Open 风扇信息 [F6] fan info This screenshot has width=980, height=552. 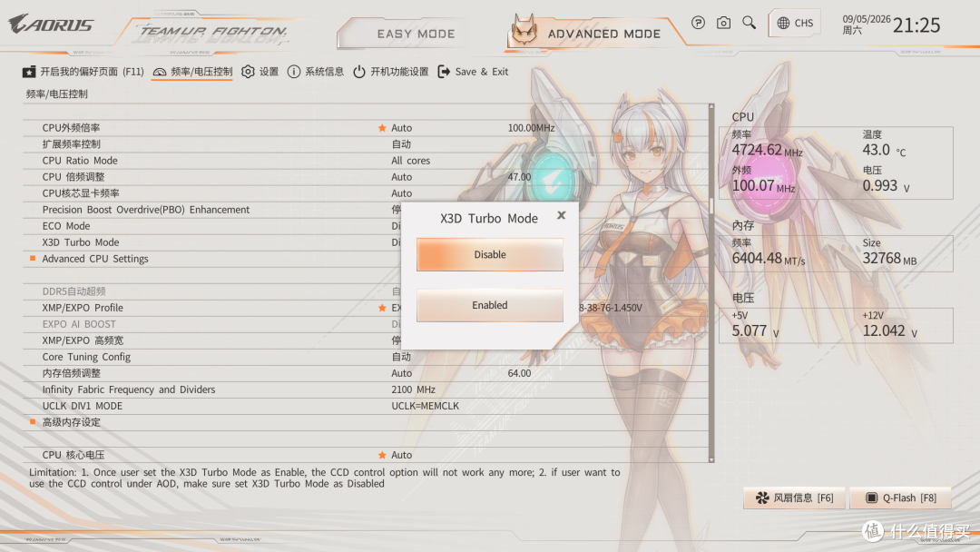794,498
